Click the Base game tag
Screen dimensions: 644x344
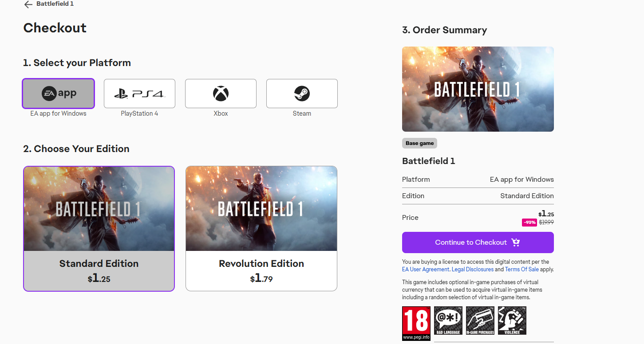419,143
